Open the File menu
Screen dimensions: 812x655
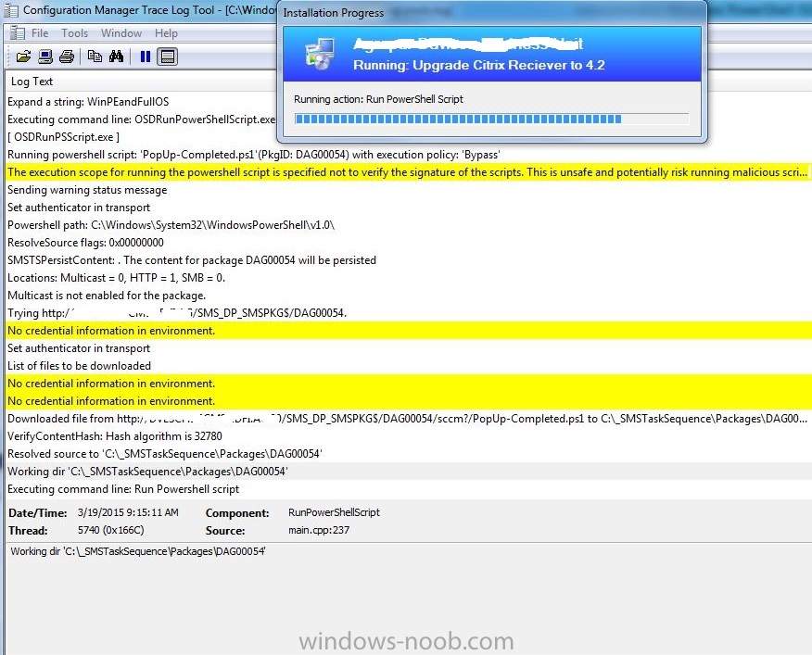(40, 33)
